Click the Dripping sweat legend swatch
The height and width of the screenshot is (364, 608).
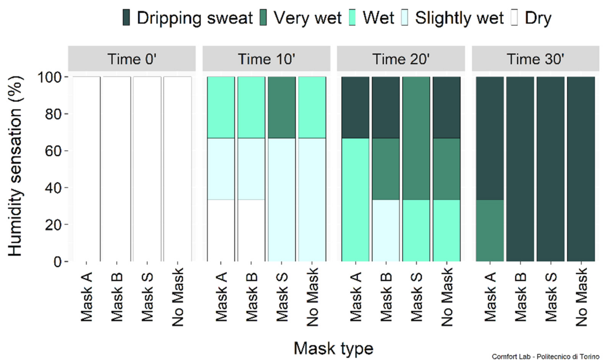126,17
